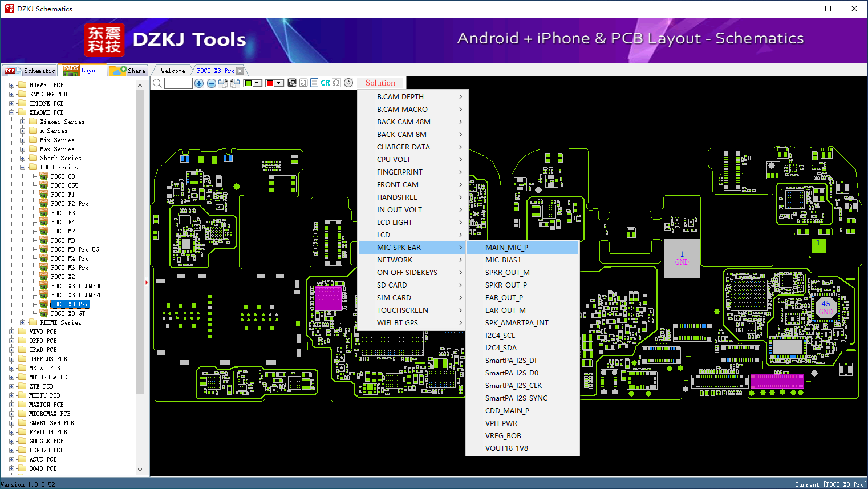Click the rotate-right pages icon
The height and width of the screenshot is (489, 868).
coord(223,83)
